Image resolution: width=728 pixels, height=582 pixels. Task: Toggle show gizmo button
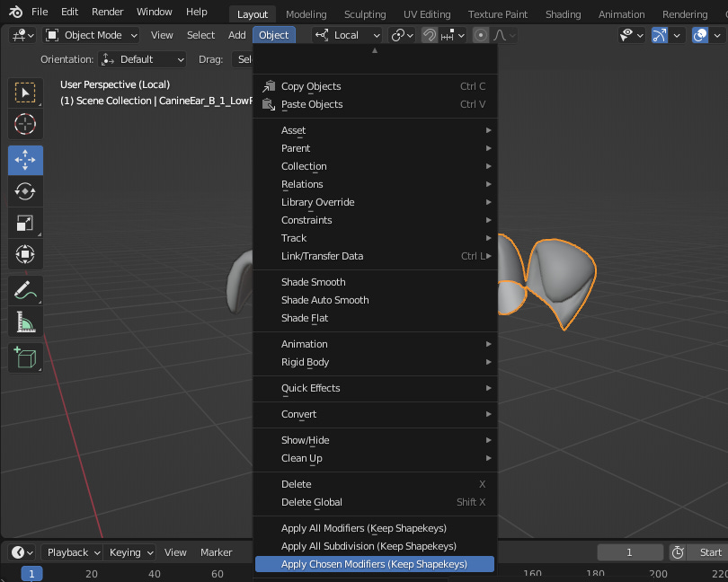(x=660, y=35)
